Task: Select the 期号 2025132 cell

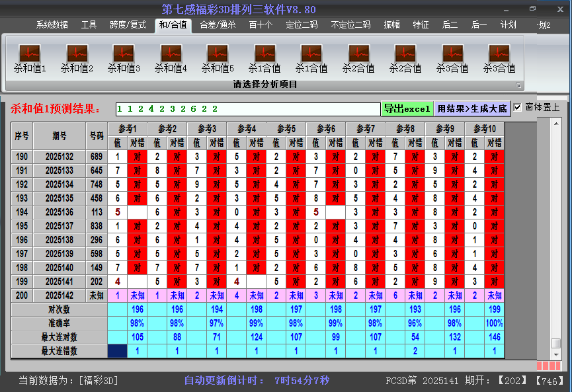Action: [60, 157]
